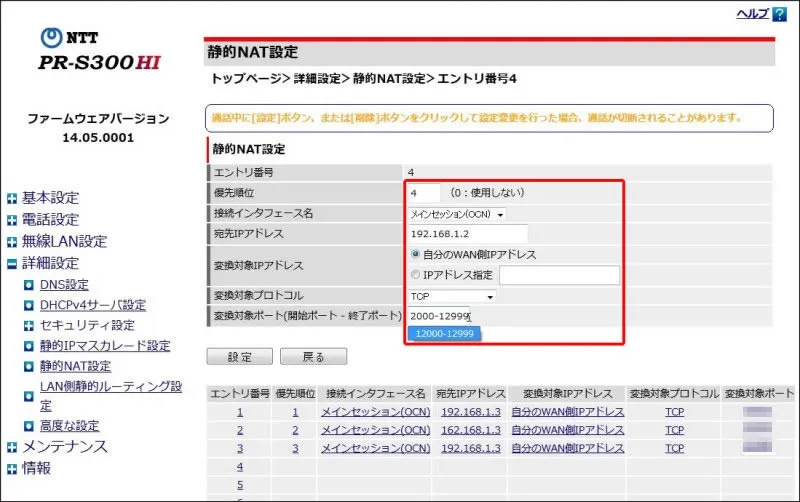The height and width of the screenshot is (502, 800).
Task: Select IPアドレス指定 radio button
Action: [415, 274]
